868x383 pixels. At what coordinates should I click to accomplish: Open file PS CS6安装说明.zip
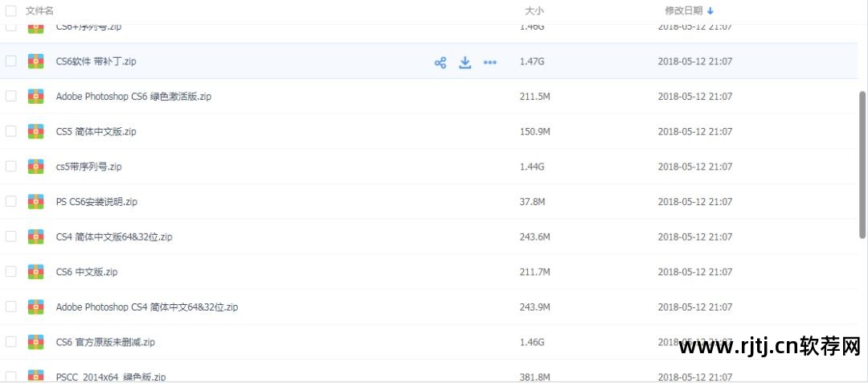click(x=96, y=202)
